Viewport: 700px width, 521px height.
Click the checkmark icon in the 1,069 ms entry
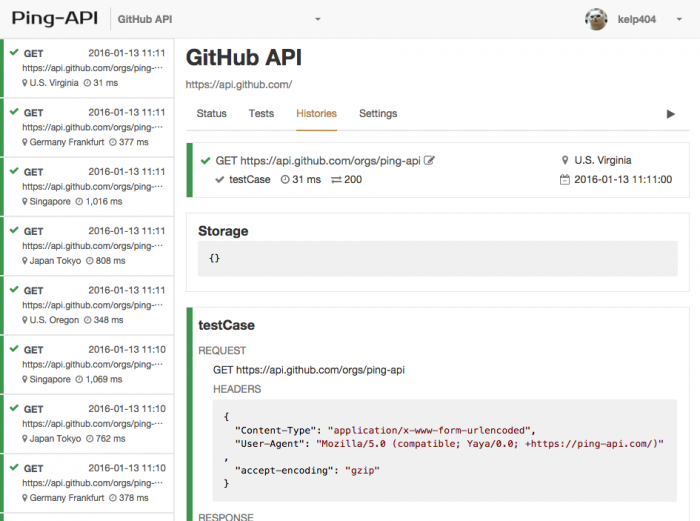(14, 349)
